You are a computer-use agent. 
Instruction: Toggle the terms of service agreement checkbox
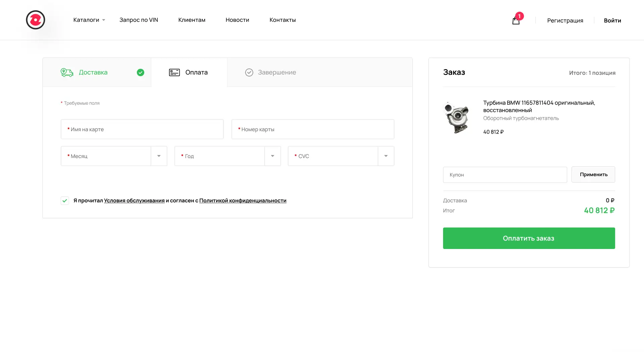pos(65,201)
